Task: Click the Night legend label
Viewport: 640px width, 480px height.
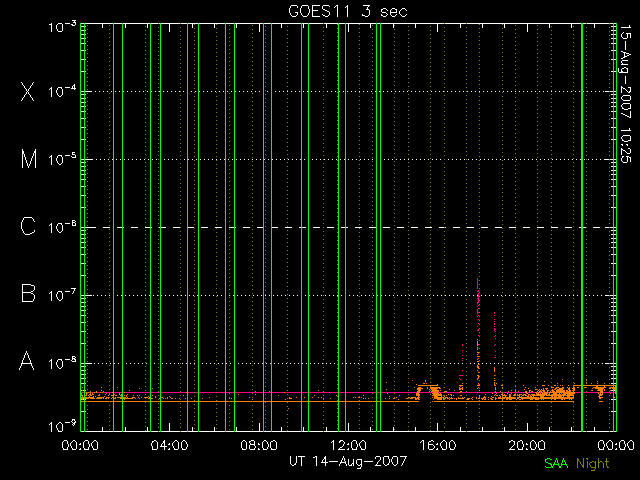Action: coord(593,464)
